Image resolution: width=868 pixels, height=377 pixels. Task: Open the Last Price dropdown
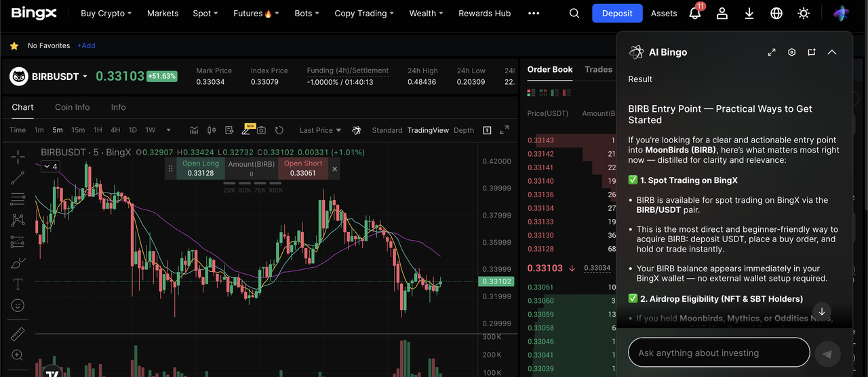(x=320, y=130)
